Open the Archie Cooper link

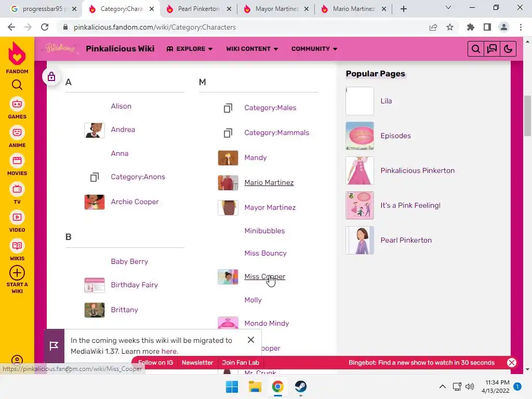click(135, 202)
